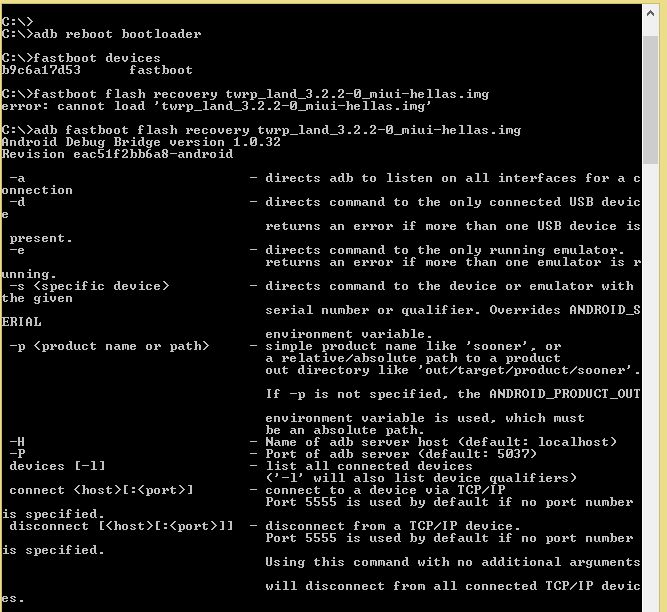Click the 'adb fastboot flash recovery' command line
Image resolution: width=667 pixels, height=612 pixels.
click(261, 130)
